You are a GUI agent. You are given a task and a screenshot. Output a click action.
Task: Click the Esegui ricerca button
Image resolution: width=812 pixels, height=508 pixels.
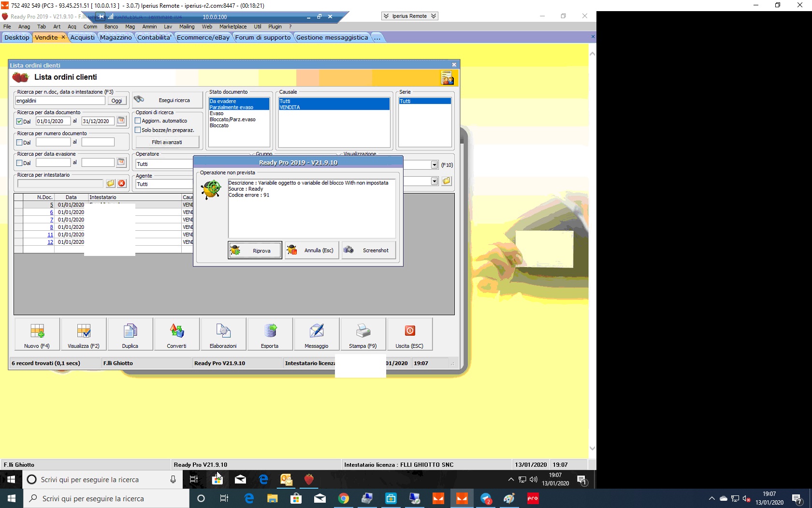click(167, 100)
